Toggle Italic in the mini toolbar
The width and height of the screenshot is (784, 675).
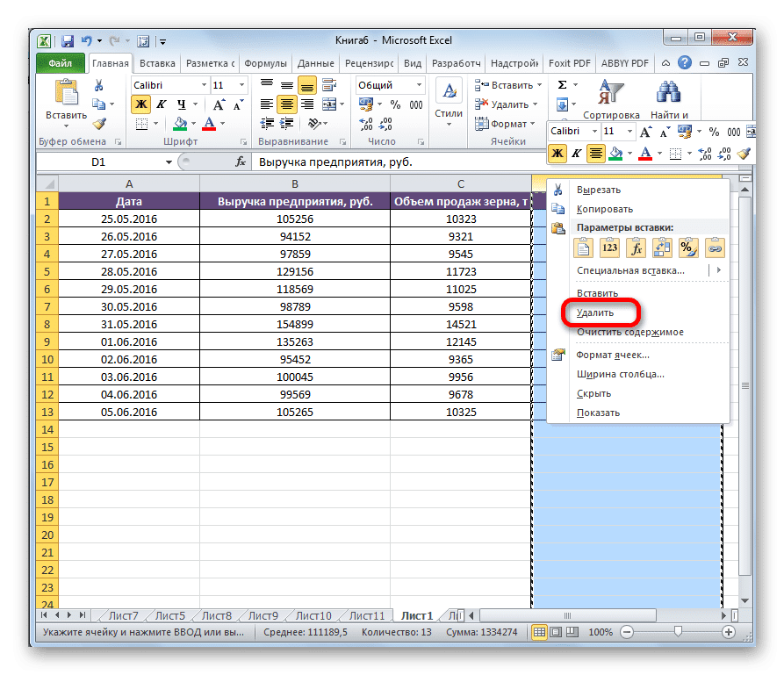[x=577, y=154]
